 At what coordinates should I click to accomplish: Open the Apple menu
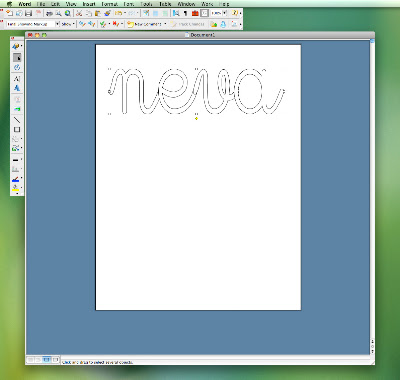pos(9,4)
